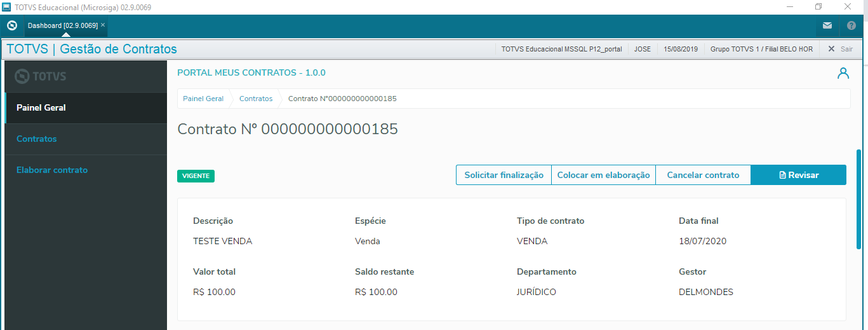This screenshot has width=868, height=330.
Task: Click the R$ 100.00 under Saldo restante
Action: (376, 292)
